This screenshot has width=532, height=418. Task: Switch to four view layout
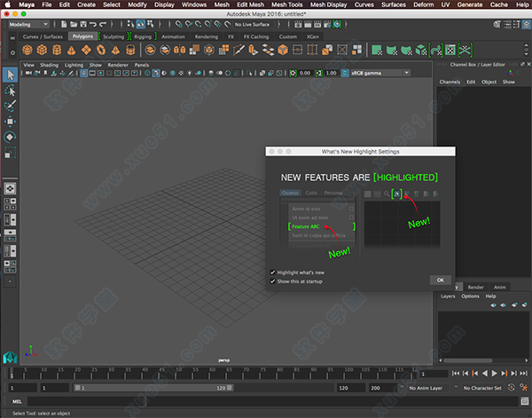[10, 204]
